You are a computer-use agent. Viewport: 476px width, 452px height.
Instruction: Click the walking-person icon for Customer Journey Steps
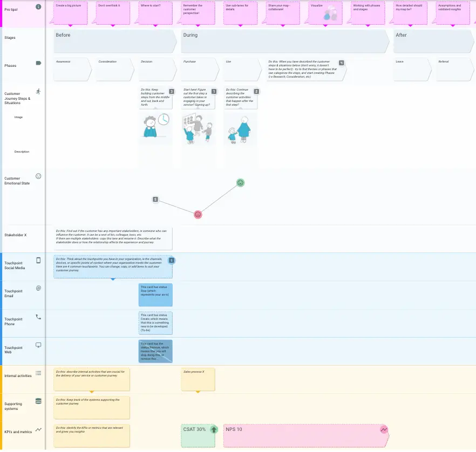[38, 92]
